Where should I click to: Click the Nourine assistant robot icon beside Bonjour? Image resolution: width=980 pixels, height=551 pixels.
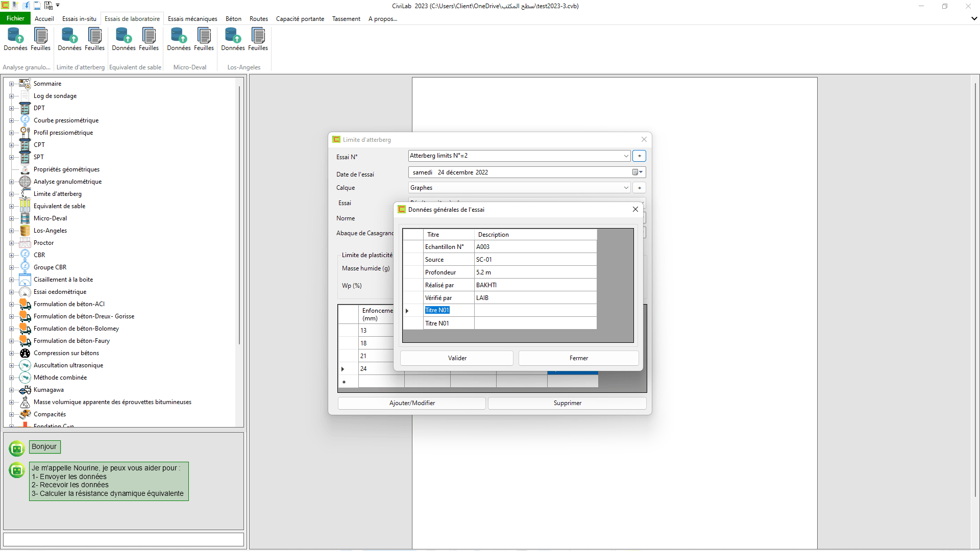[17, 448]
